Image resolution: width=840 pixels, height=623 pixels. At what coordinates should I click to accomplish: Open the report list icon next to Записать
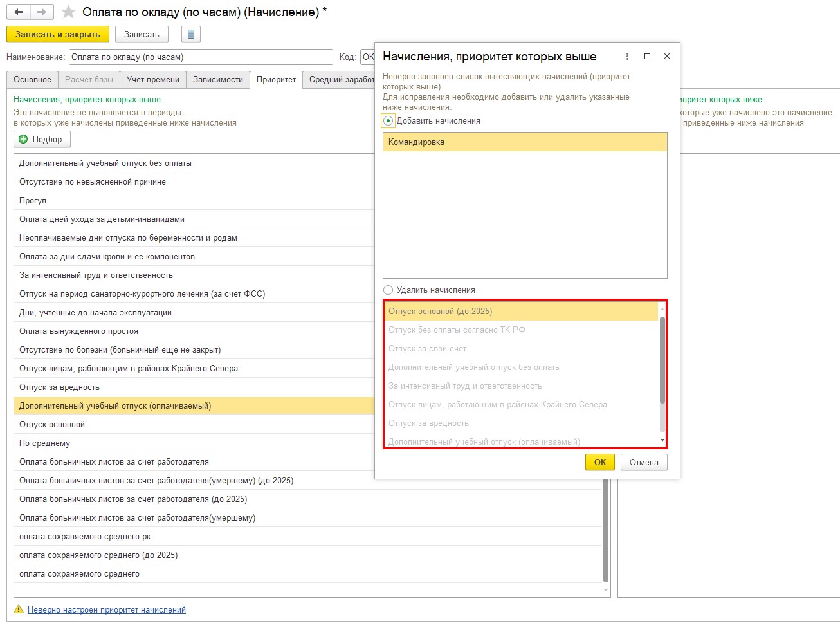191,34
